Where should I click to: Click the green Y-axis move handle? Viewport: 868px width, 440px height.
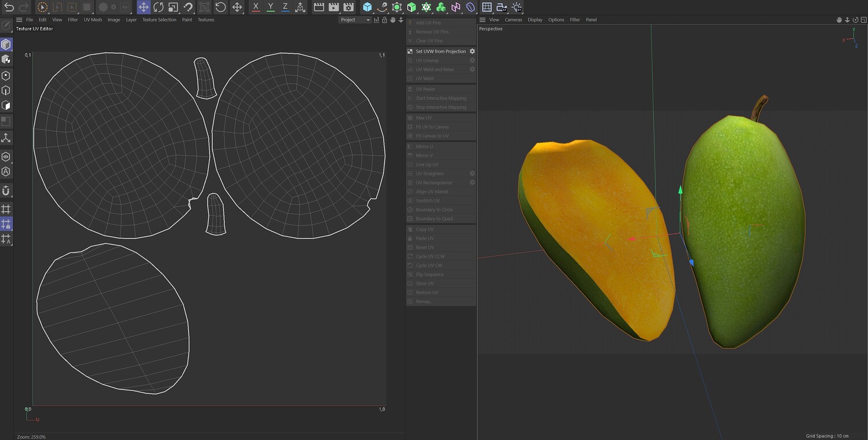pyautogui.click(x=681, y=190)
